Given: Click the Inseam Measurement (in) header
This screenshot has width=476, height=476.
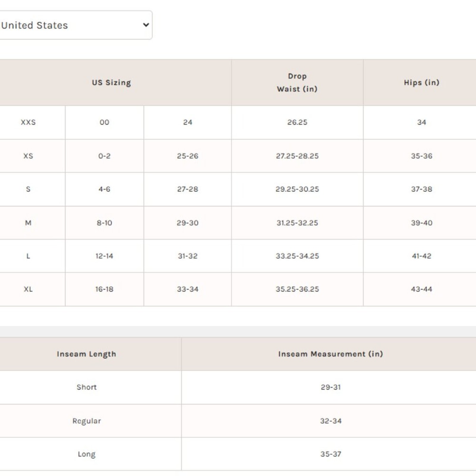Looking at the screenshot, I should point(331,354).
